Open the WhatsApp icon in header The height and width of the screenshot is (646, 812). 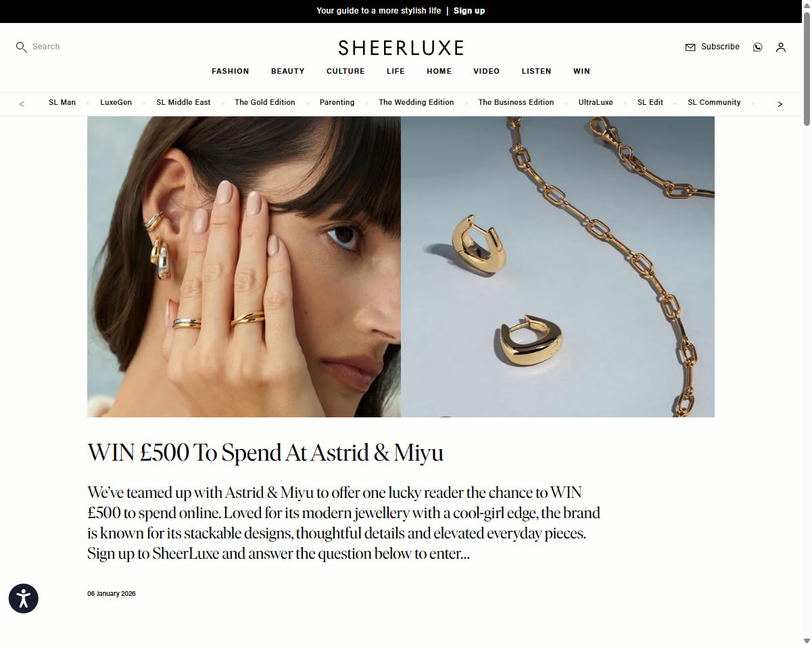point(757,47)
